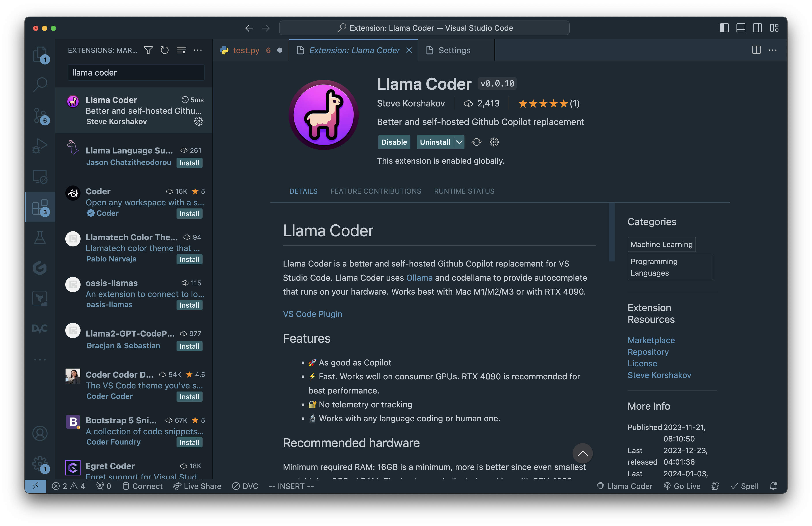This screenshot has height=526, width=812.
Task: Click the filter extensions funnel icon
Action: pyautogui.click(x=148, y=50)
